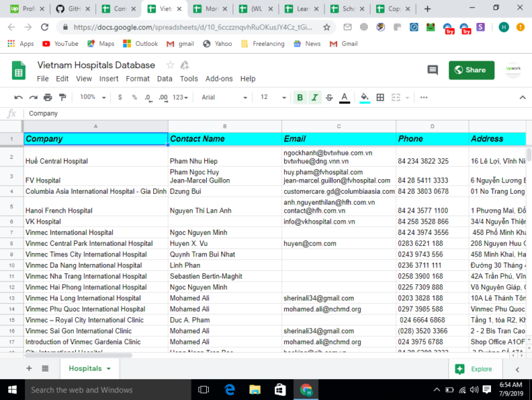532x400 pixels.
Task: Open the borders tool
Action: [x=380, y=98]
